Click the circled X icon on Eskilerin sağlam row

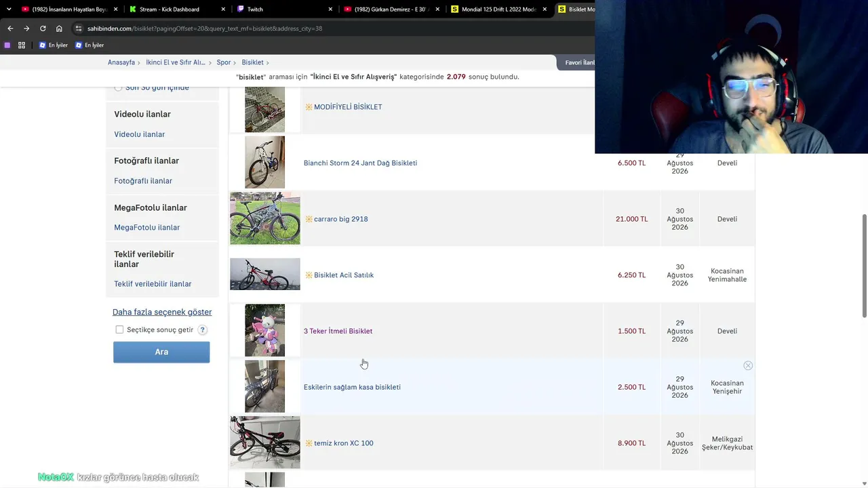click(x=748, y=365)
